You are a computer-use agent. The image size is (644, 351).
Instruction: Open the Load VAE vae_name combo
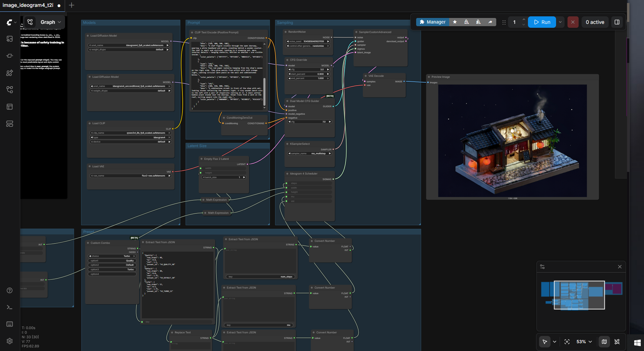coord(130,175)
